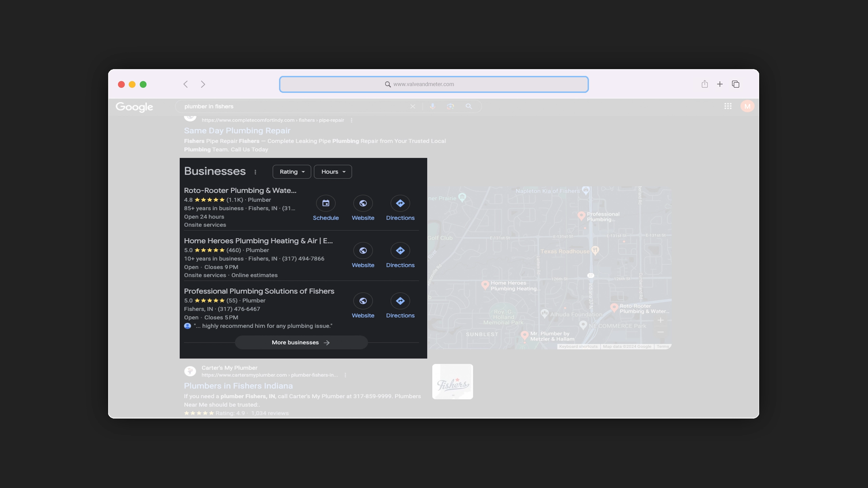Click the '(317) 476-6467' phone text
Image resolution: width=868 pixels, height=488 pixels.
pyautogui.click(x=239, y=309)
